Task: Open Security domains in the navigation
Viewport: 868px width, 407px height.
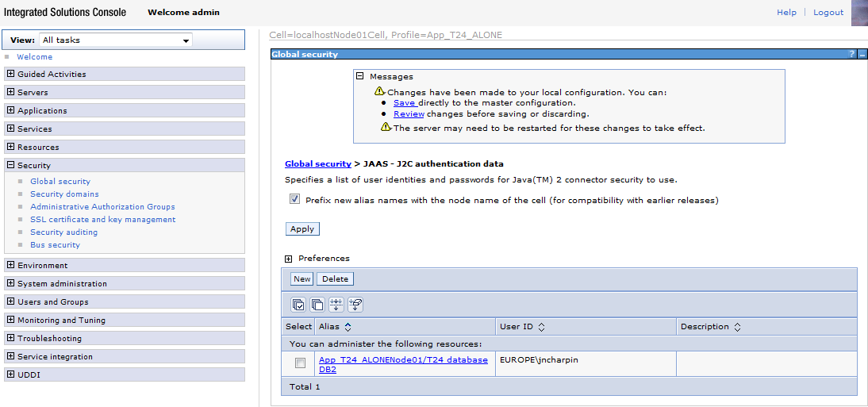Action: pos(65,194)
